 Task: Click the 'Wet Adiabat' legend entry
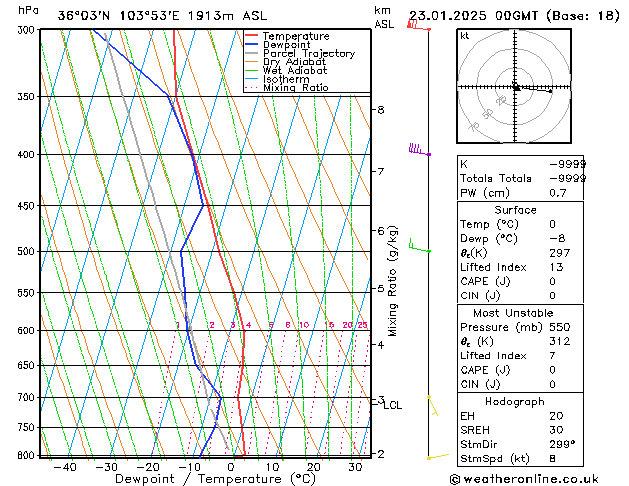click(295, 71)
